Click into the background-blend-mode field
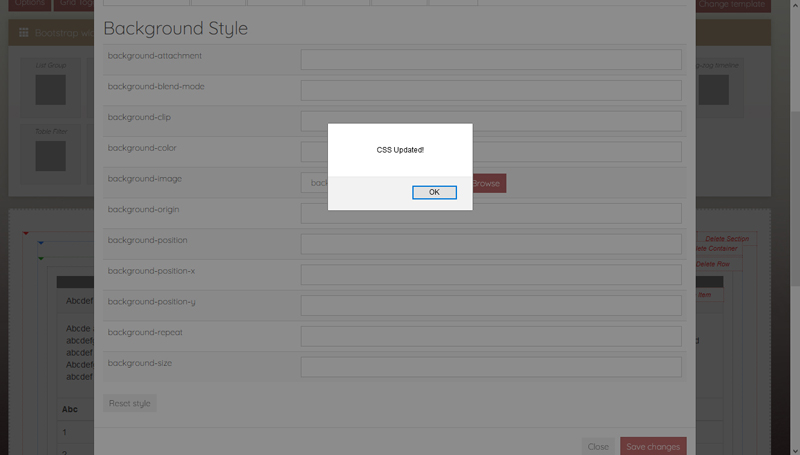 490,90
